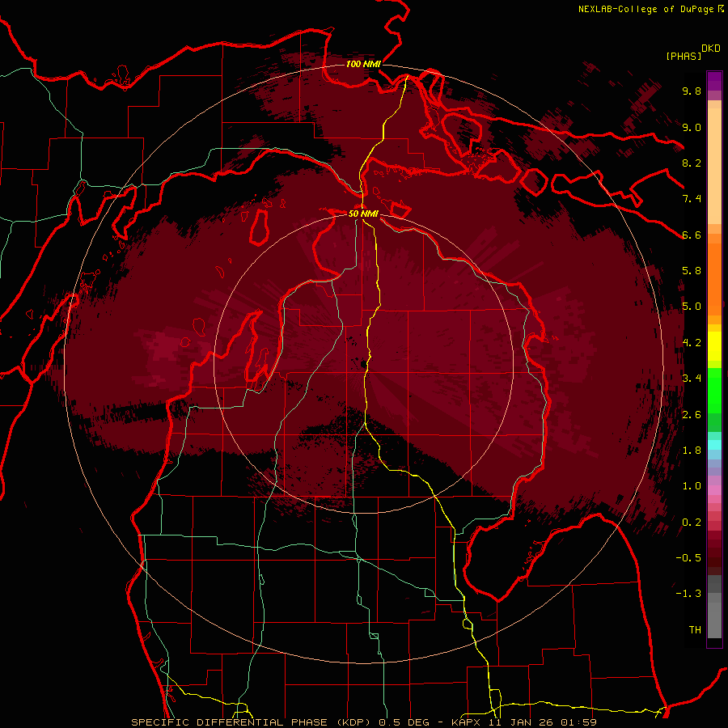Click the 1.8 scale value
This screenshot has height=728, width=728.
[692, 451]
